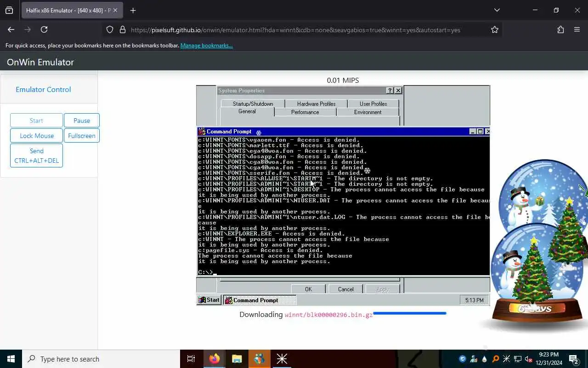Minimize the Command Prompt window
This screenshot has width=588, height=368.
pyautogui.click(x=472, y=132)
